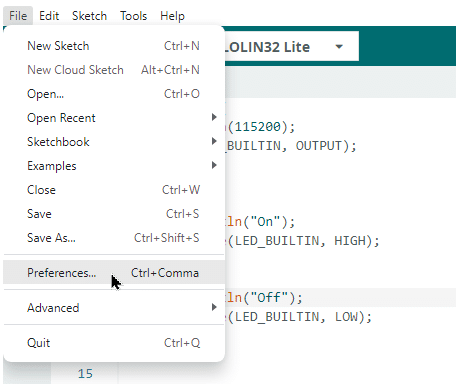Open the LOLIN32 Lite board selector dropdown
Screen dimensions: 456x384
[292, 46]
